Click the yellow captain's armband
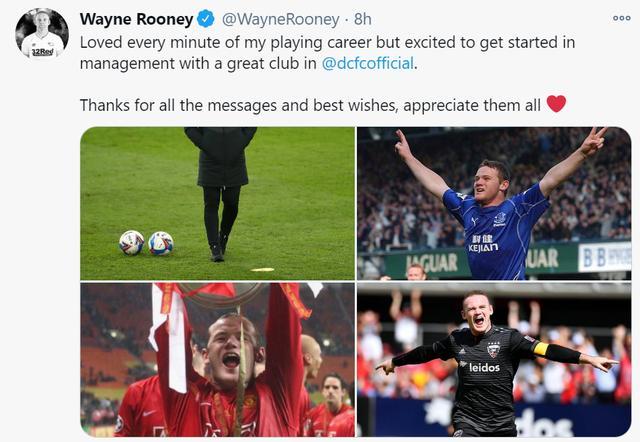Viewport: 640px width, 442px height. 541,348
